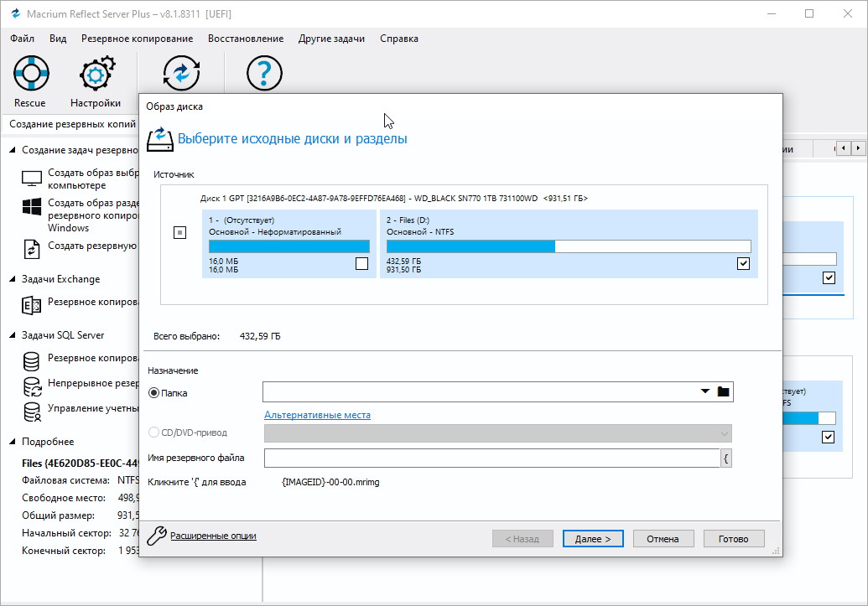
Task: Click the Диск 1 GPT WD_BLACK header text
Action: click(393, 198)
